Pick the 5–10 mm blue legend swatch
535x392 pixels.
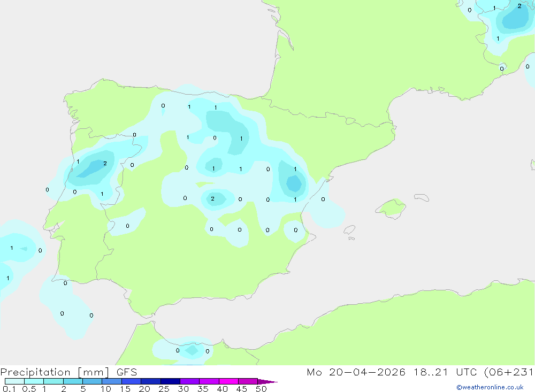[x=92, y=381]
